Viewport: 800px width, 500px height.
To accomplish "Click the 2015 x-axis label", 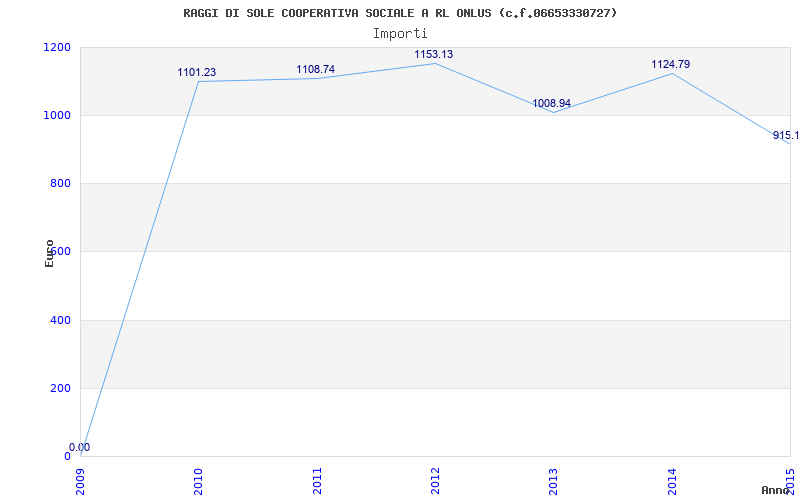I will pyautogui.click(x=790, y=481).
